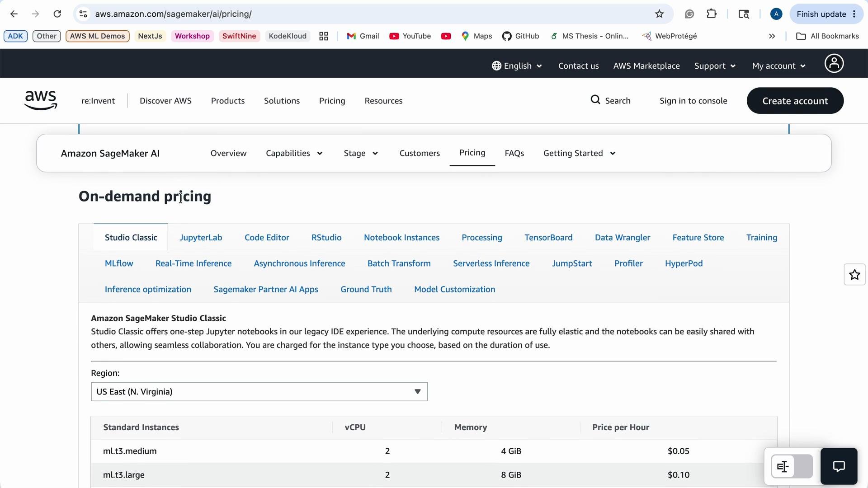
Task: Open the tab search icon in toolbar
Action: click(x=744, y=14)
